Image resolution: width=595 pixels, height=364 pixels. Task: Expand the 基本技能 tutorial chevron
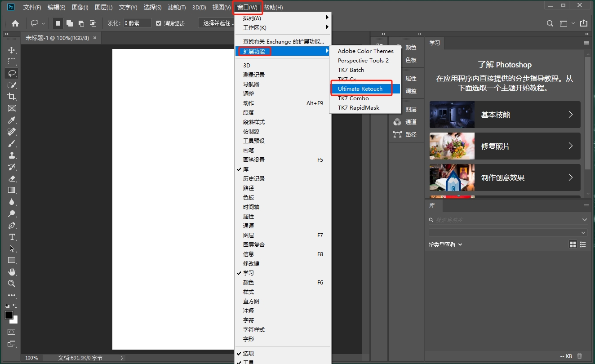click(x=570, y=115)
